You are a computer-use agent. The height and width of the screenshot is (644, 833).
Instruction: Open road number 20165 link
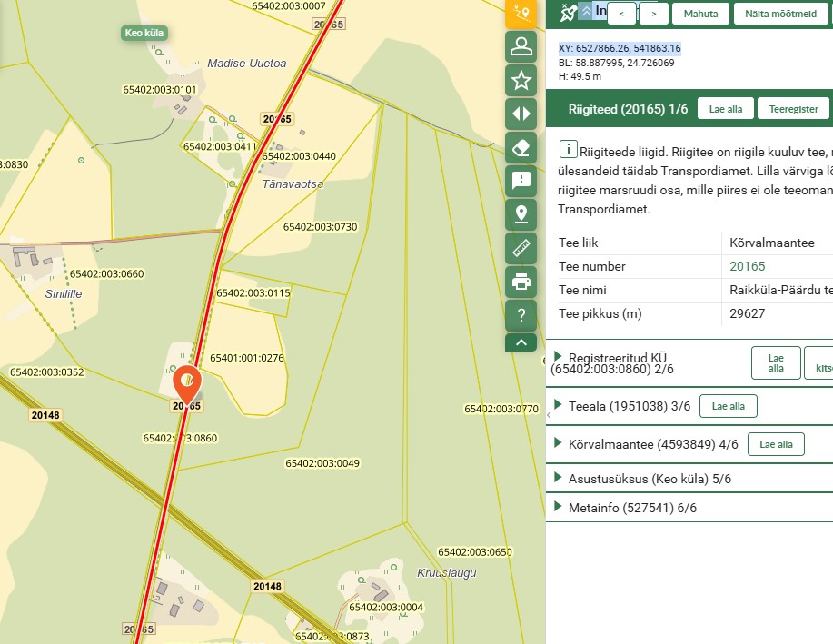748,267
